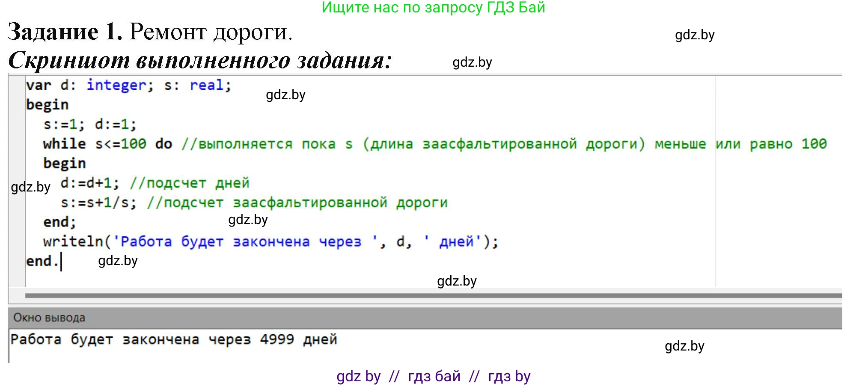Click the indented 'begin' inside the while loop
Image resolution: width=868 pixels, height=386 pixels.
[x=64, y=163]
